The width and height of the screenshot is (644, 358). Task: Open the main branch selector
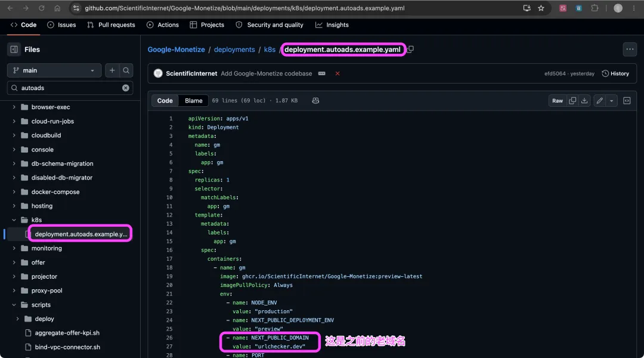54,70
